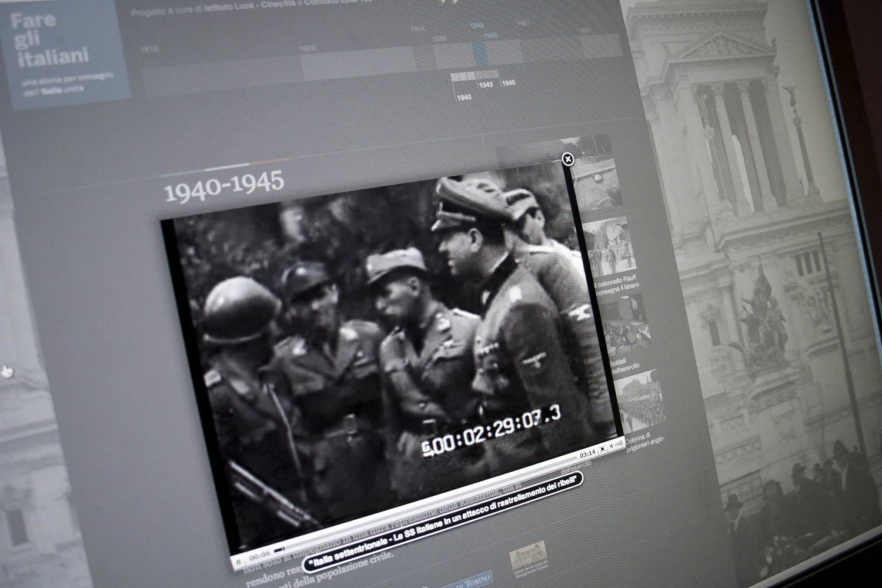Open 'Colonna di prigionieri anglo-' thumbnail
Screen dimensions: 882x588
pyautogui.click(x=641, y=400)
